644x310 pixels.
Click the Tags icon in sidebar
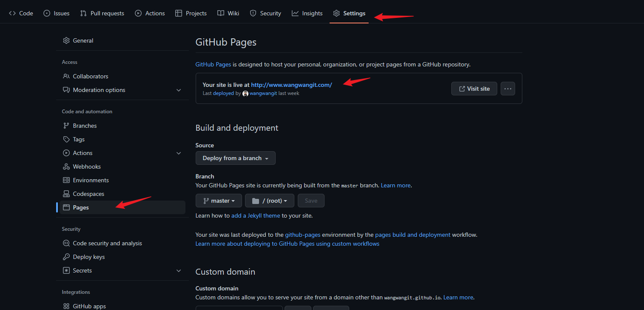tap(66, 139)
